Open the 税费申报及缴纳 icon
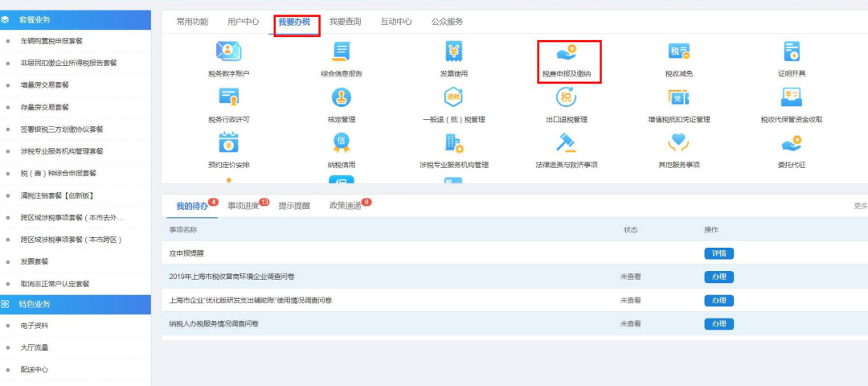Screen dimensions: 868x386 tap(567, 52)
